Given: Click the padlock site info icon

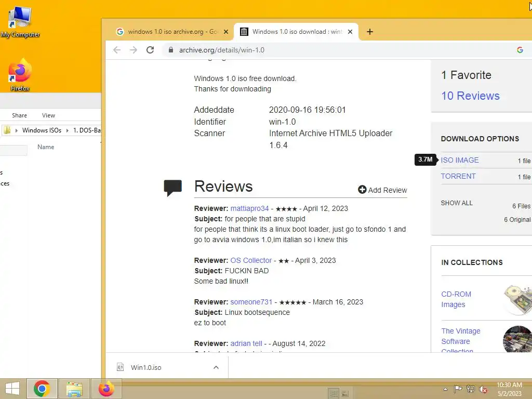Looking at the screenshot, I should tap(171, 50).
